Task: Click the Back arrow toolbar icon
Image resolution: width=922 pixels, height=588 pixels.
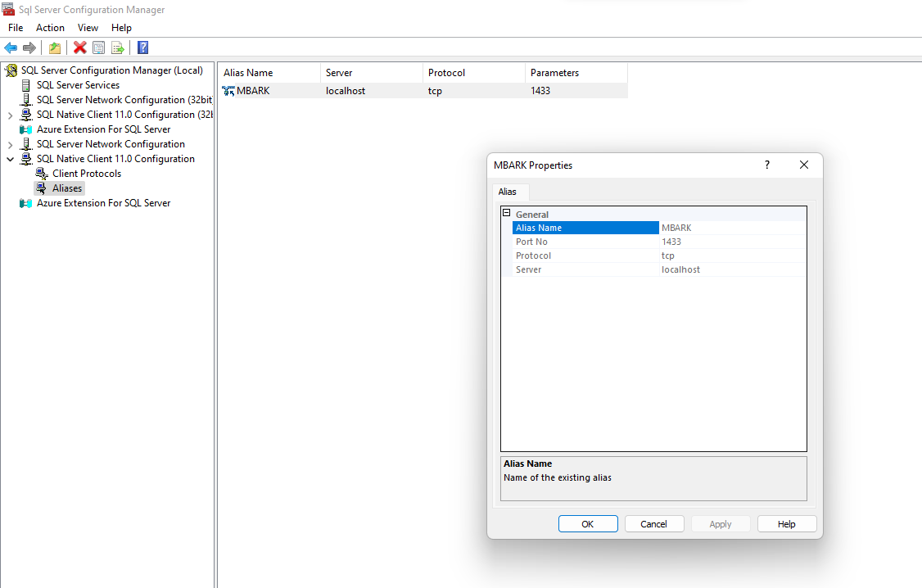Action: pos(11,47)
